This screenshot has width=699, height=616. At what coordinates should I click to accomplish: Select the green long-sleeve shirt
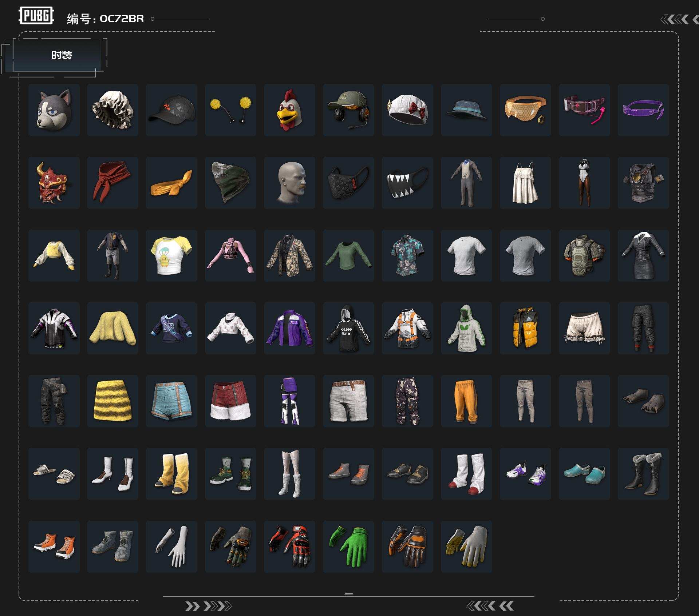348,255
